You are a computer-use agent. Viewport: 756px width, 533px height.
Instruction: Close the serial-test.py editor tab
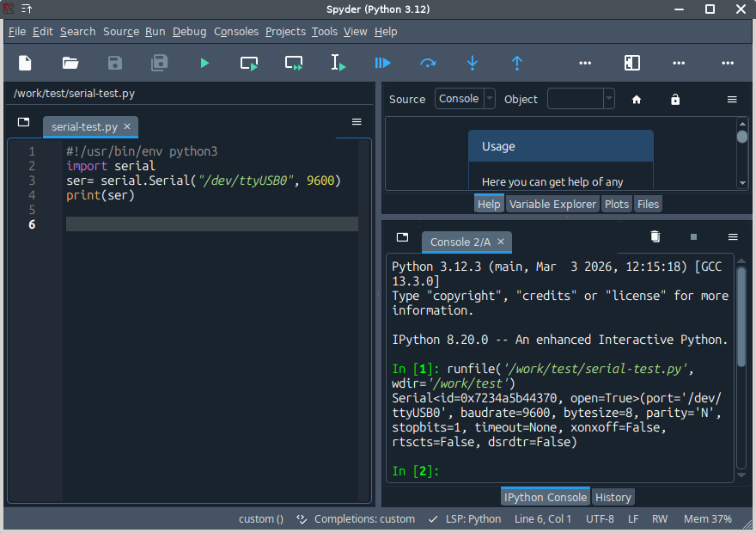[x=127, y=126]
